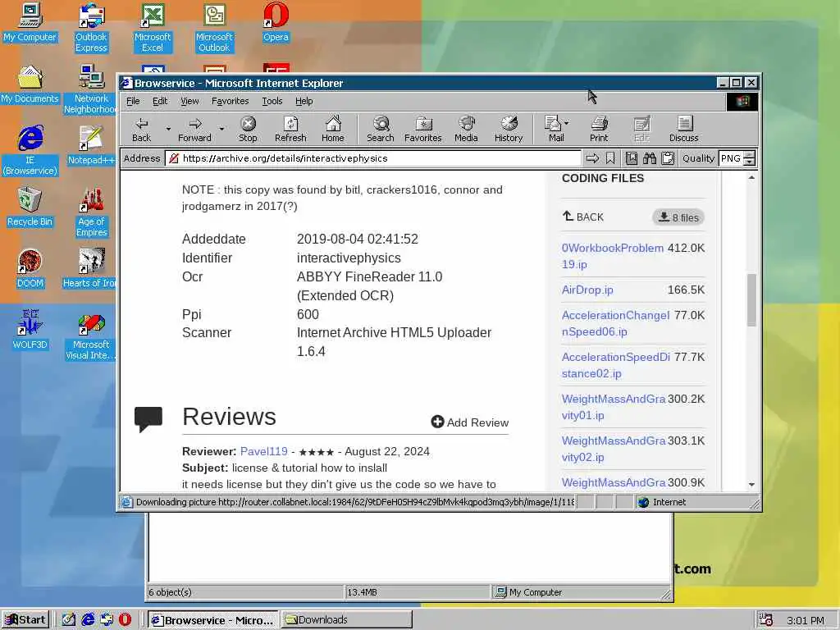Open the Discuss toolbar button

click(x=684, y=130)
